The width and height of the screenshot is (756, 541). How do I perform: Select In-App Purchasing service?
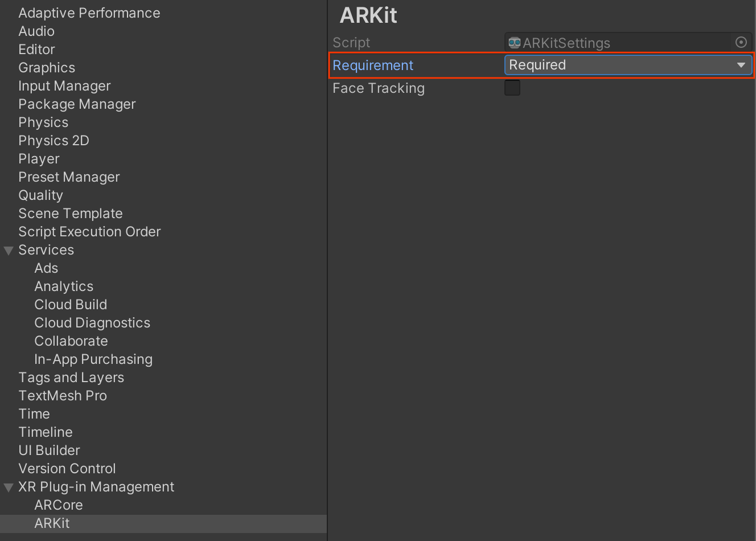coord(93,359)
